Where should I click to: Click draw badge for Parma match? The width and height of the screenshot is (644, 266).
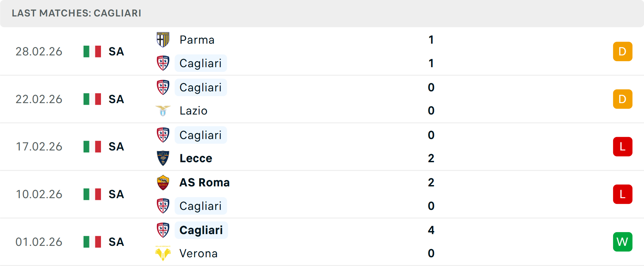[623, 51]
